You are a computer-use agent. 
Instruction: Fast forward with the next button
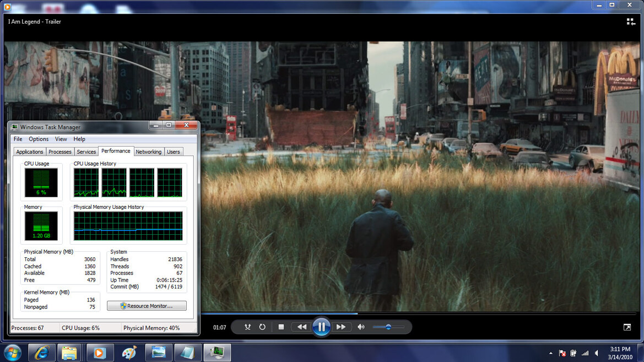click(341, 327)
